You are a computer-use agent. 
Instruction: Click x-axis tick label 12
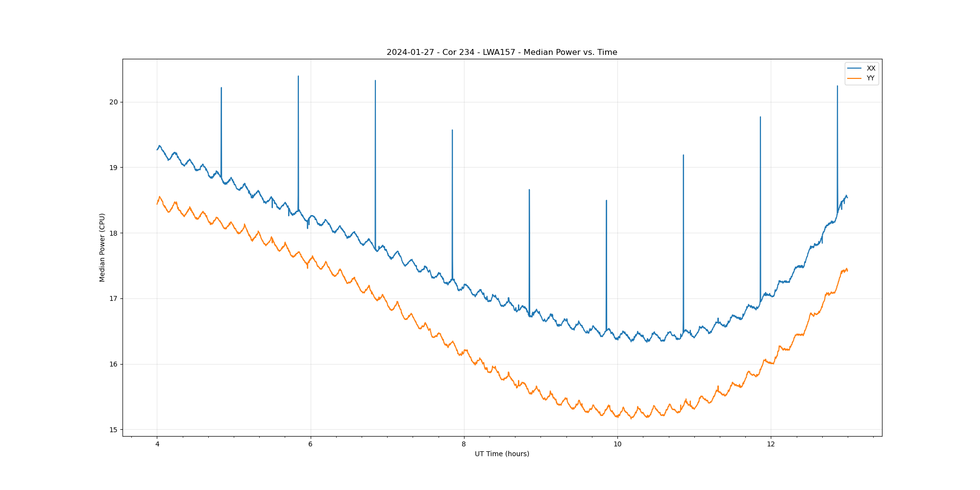(771, 444)
